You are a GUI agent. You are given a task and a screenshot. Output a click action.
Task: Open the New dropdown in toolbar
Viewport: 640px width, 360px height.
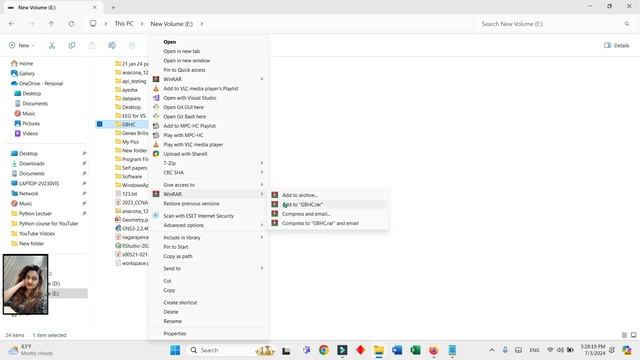pyautogui.click(x=22, y=45)
